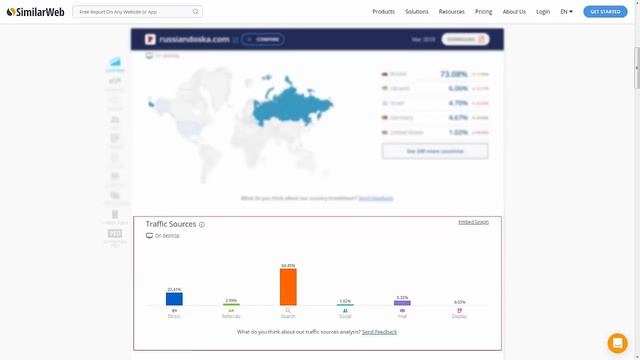640x360 pixels.
Task: Click the Download button in site banner
Action: pos(465,39)
